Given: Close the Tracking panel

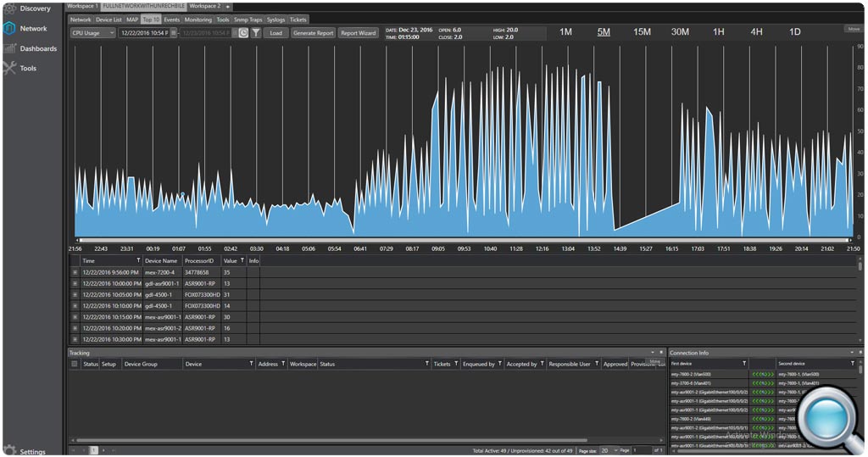Looking at the screenshot, I should pos(661,353).
